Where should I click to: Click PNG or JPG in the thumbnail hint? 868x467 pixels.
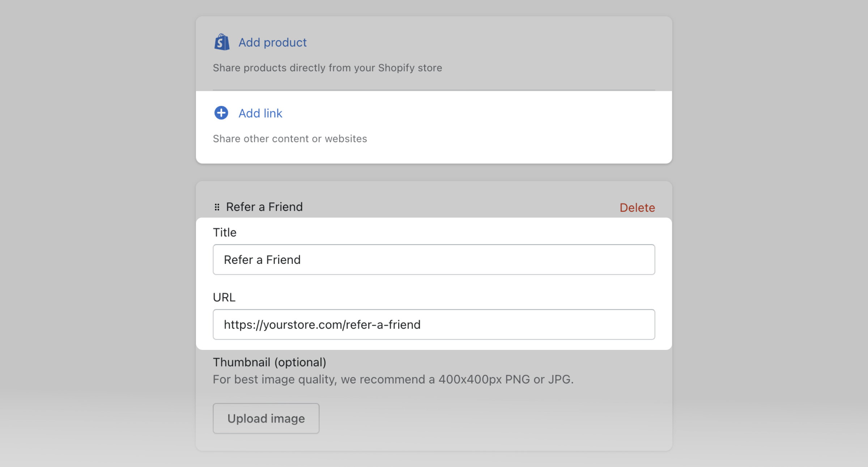(539, 380)
